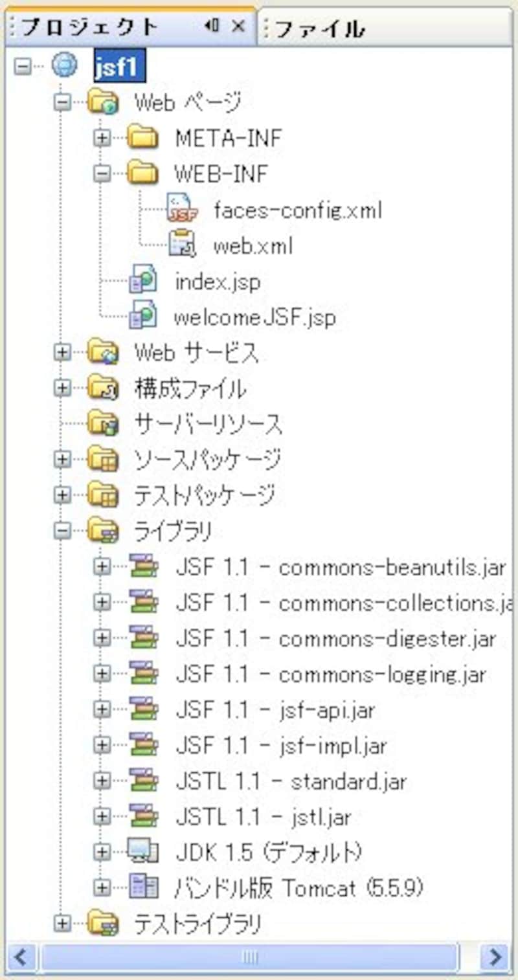This screenshot has width=518, height=980.
Task: Click the index.jsp file icon
Action: (x=142, y=281)
